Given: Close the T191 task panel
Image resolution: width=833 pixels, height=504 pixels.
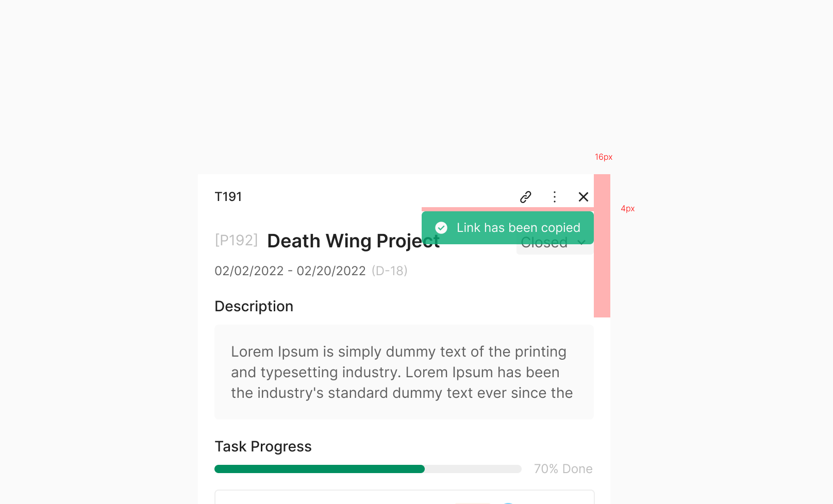Looking at the screenshot, I should tap(584, 197).
